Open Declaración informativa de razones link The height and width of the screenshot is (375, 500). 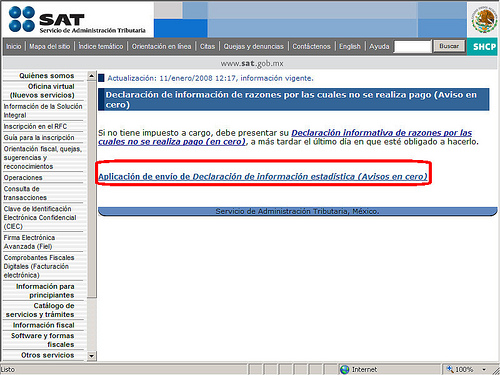point(285,137)
